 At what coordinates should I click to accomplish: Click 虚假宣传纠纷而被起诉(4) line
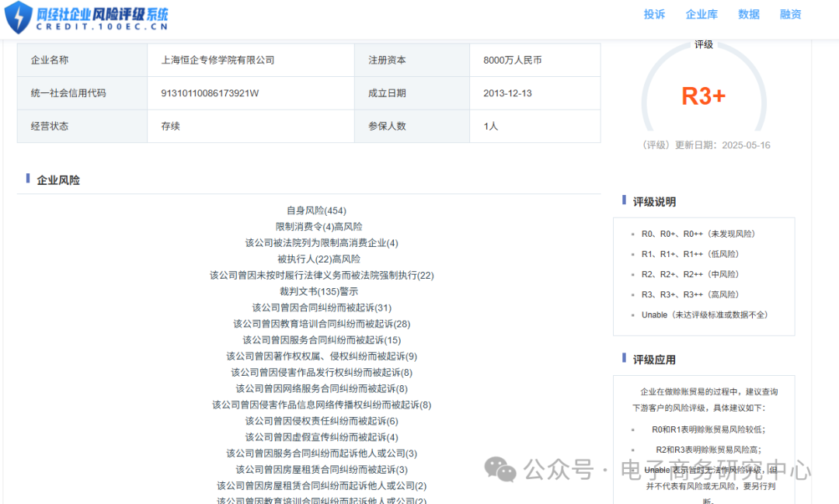click(322, 437)
